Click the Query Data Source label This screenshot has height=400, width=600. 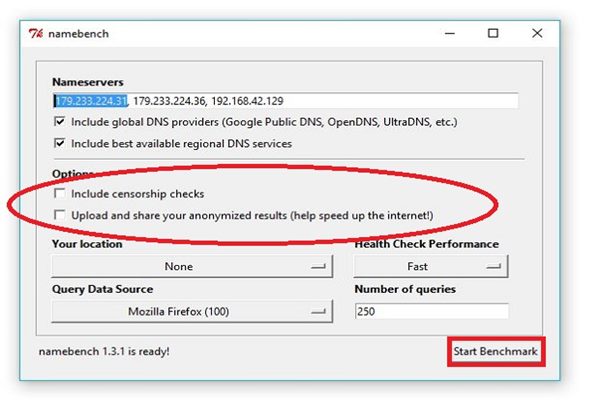tap(103, 289)
